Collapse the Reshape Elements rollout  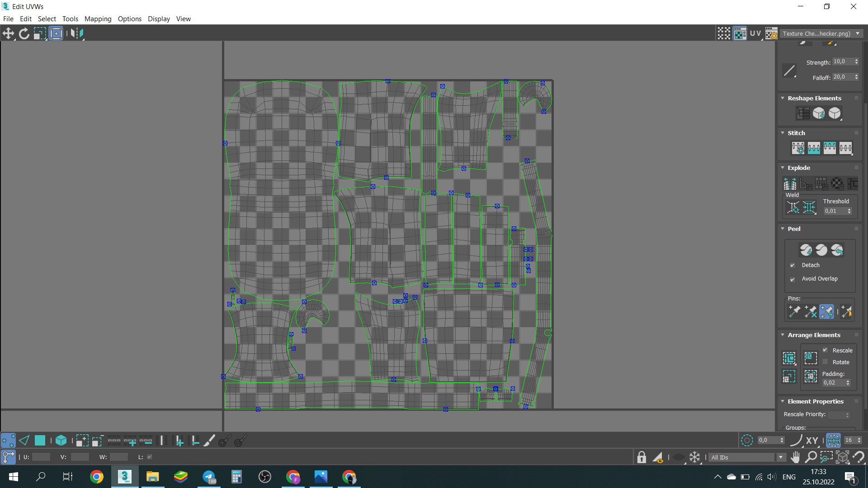click(783, 98)
